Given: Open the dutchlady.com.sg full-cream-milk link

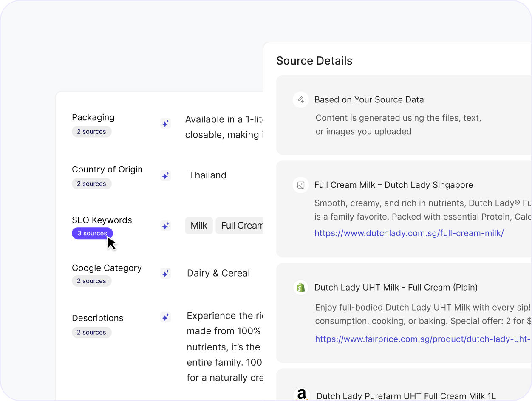Looking at the screenshot, I should click(x=409, y=233).
